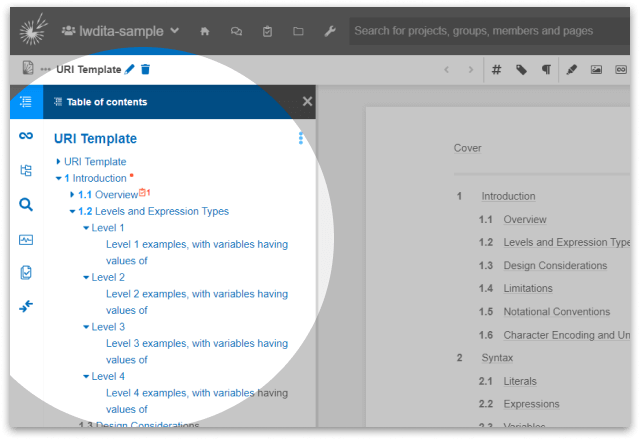Open the tree structure sidebar panel

(x=26, y=170)
